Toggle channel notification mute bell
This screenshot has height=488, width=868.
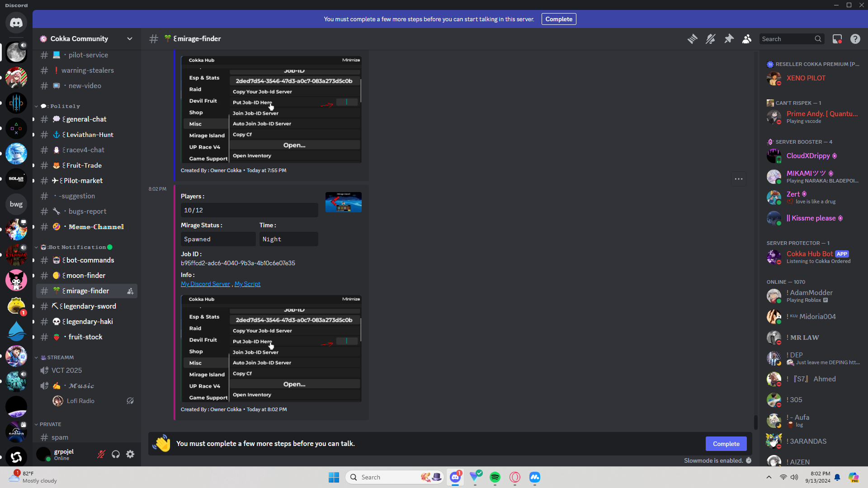point(710,39)
